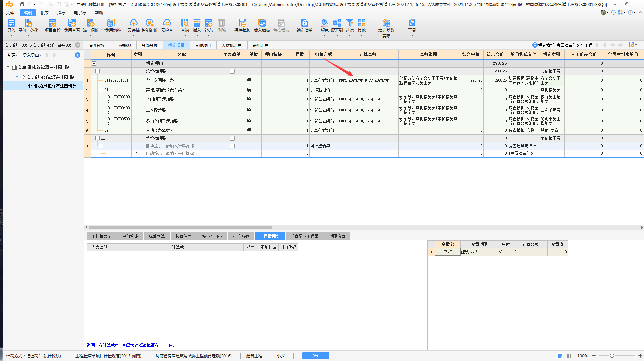The image size is (644, 361).
Task: Switch to 分部分项 tab
Action: [x=150, y=45]
